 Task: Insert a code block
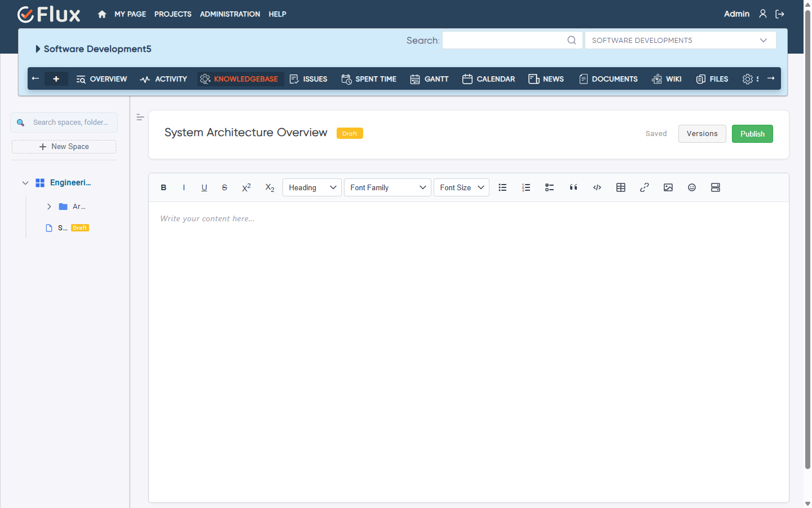coord(597,187)
